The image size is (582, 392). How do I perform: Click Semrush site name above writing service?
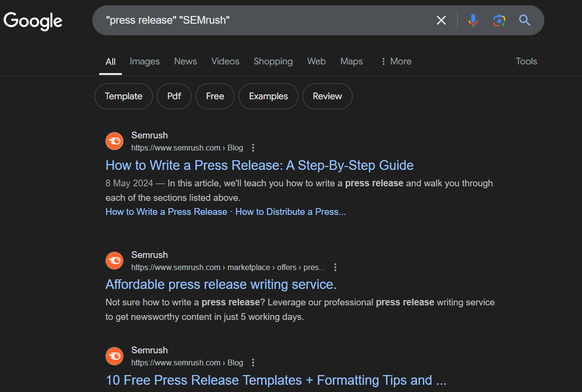[x=149, y=255]
